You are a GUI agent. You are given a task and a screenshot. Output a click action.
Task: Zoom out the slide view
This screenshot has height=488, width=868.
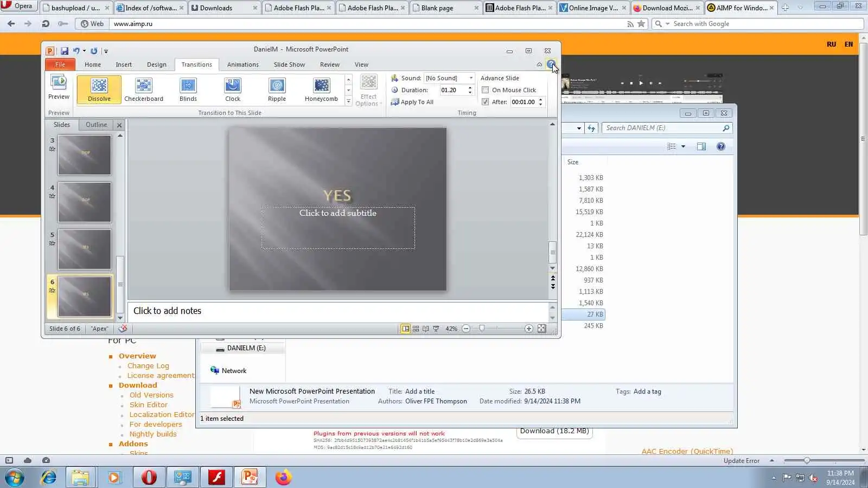coord(466,329)
